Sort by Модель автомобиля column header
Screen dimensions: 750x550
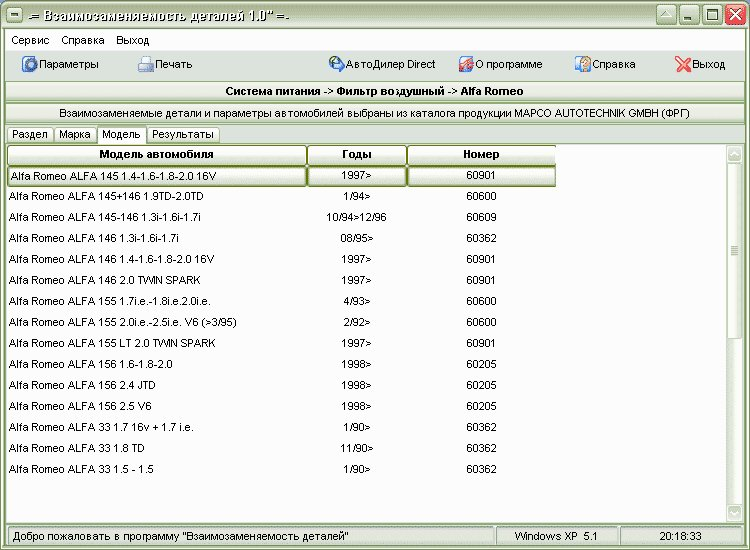(156, 154)
